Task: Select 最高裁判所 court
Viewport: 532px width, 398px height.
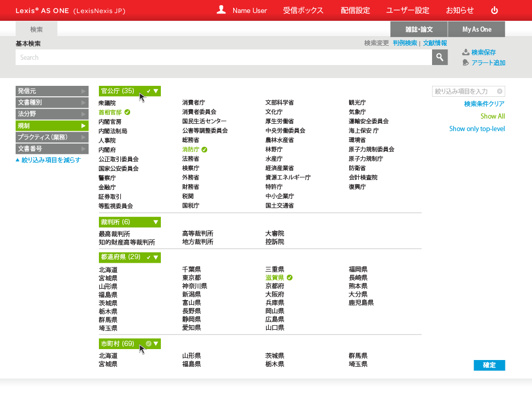Action: click(115, 234)
